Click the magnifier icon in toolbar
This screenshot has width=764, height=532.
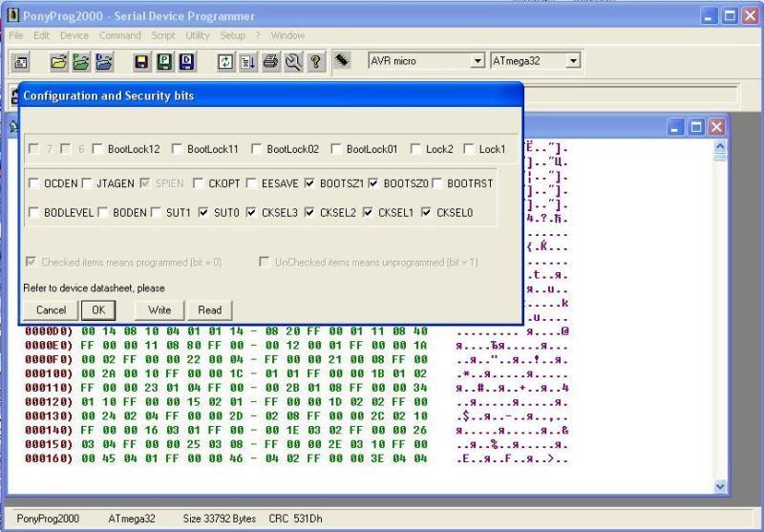click(x=292, y=61)
